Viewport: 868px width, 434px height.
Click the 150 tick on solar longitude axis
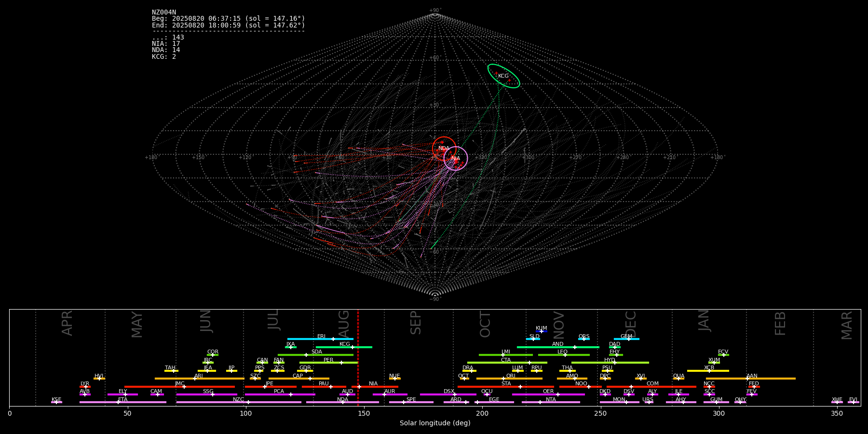tap(364, 413)
